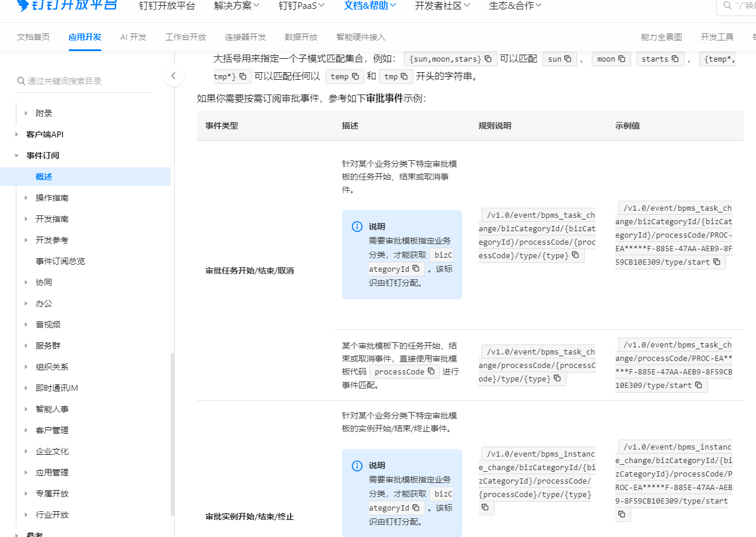
Task: Switch to the 数据开放 tab
Action: click(301, 37)
